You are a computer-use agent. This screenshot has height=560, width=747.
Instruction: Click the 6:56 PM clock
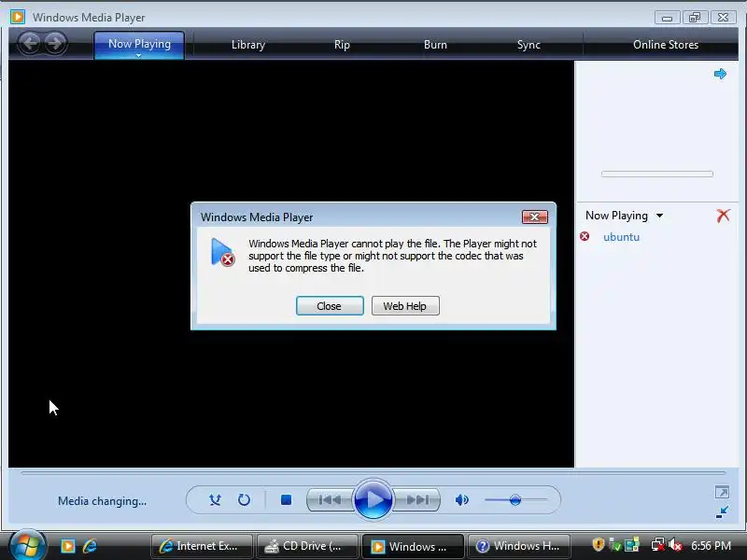click(711, 546)
